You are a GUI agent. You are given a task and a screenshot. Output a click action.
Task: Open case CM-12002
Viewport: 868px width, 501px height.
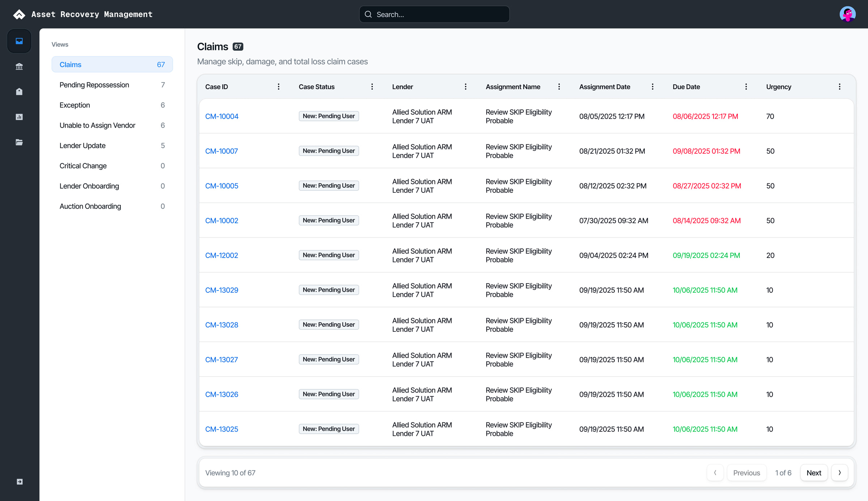coord(221,255)
